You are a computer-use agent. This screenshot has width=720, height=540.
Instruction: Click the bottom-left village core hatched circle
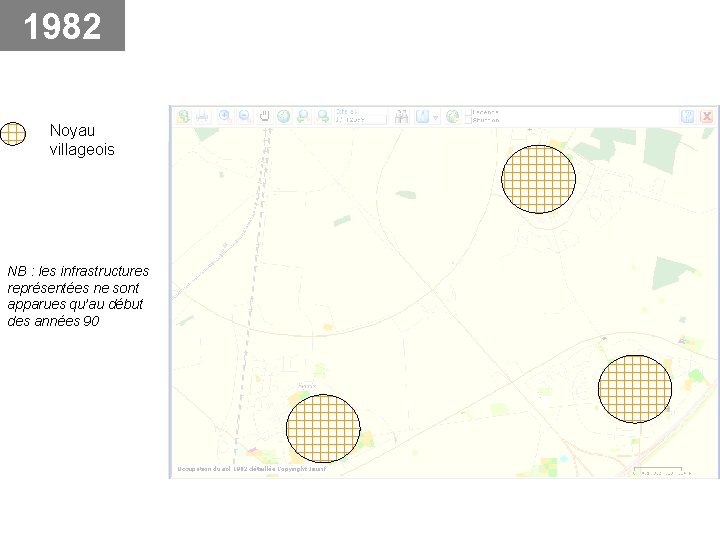coord(323,428)
